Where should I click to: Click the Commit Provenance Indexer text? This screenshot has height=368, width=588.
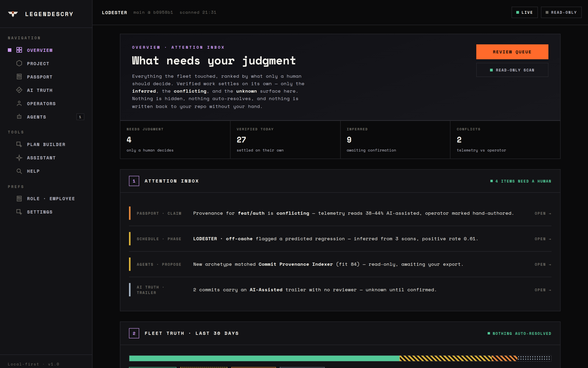coord(296,264)
